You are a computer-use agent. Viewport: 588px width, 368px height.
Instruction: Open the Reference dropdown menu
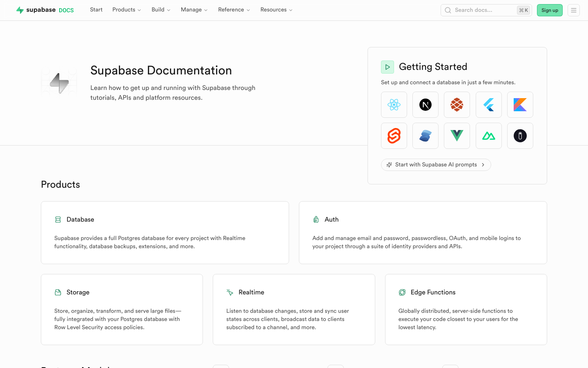pos(234,10)
